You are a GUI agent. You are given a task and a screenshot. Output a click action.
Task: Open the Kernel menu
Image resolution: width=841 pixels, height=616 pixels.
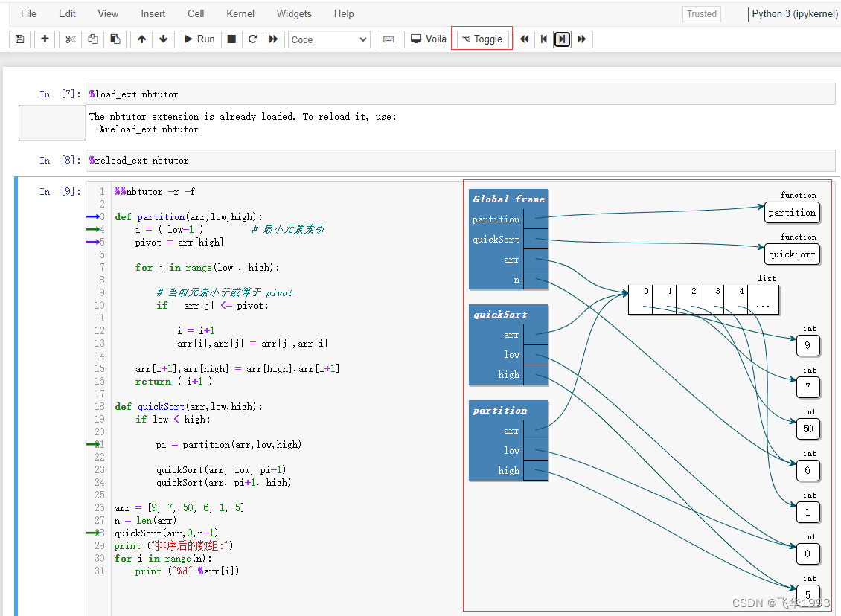240,13
